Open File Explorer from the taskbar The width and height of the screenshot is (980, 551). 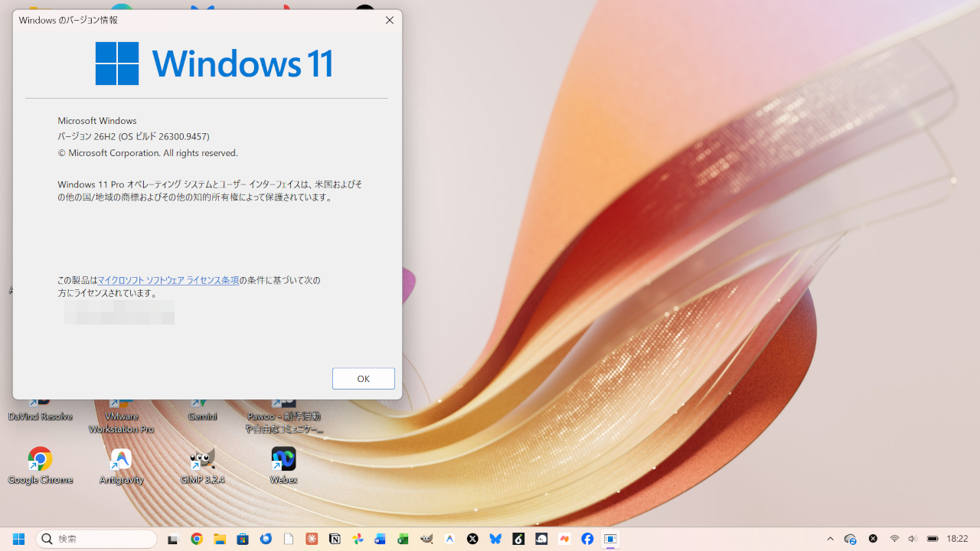[x=220, y=539]
